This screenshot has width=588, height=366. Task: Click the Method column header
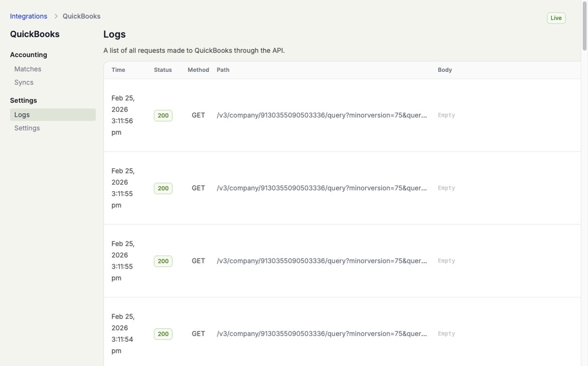(198, 70)
